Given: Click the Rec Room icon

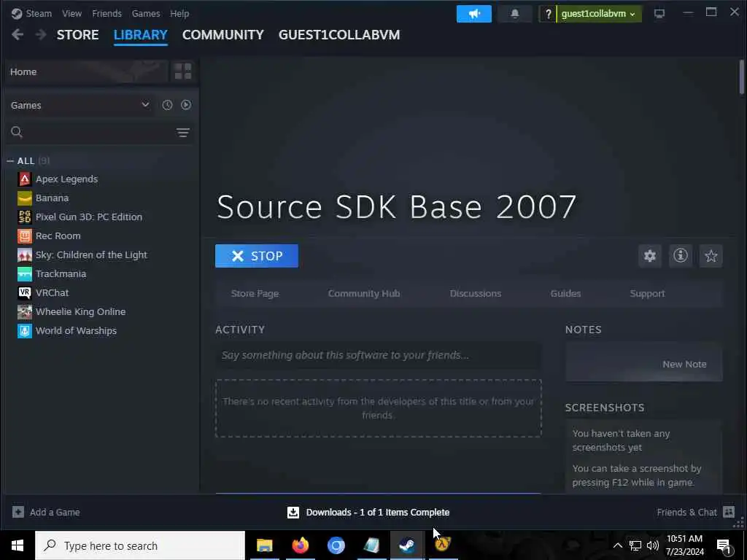Looking at the screenshot, I should [25, 236].
